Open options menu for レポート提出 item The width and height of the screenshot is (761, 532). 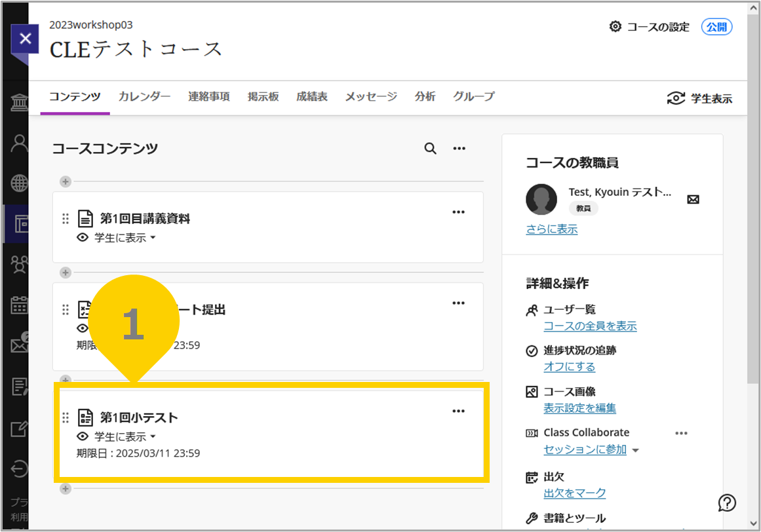click(459, 303)
